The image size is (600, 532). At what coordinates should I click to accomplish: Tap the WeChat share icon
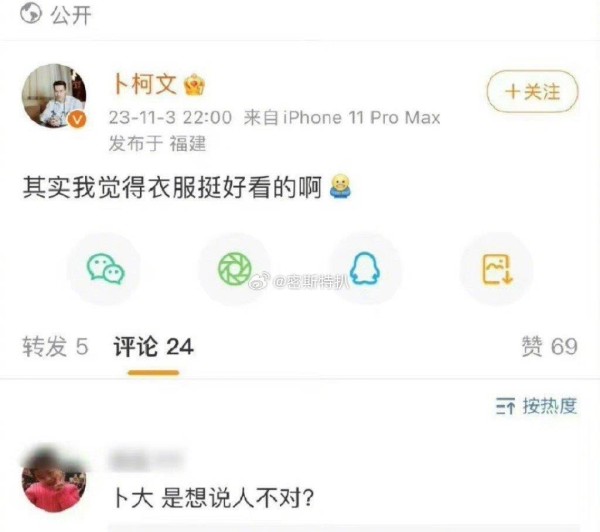pos(106,269)
